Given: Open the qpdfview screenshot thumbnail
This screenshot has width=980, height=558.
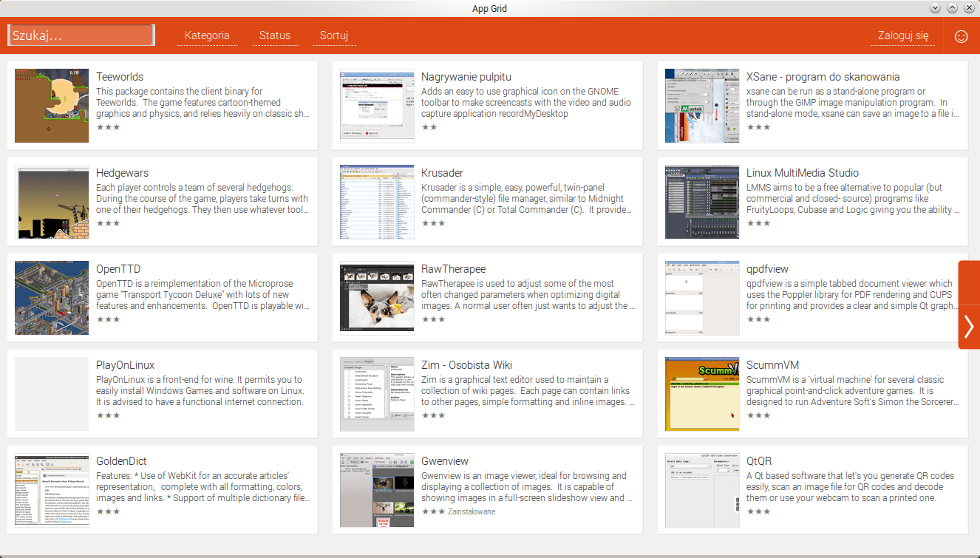Looking at the screenshot, I should (x=702, y=298).
